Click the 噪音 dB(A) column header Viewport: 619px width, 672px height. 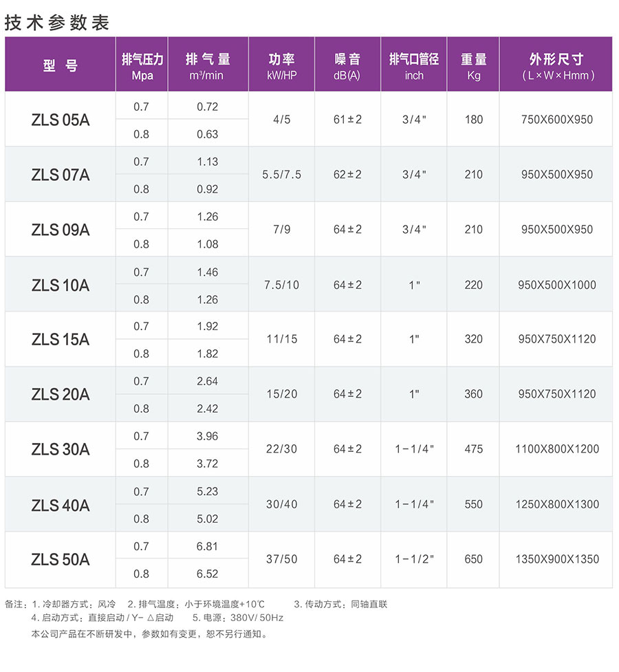point(347,66)
